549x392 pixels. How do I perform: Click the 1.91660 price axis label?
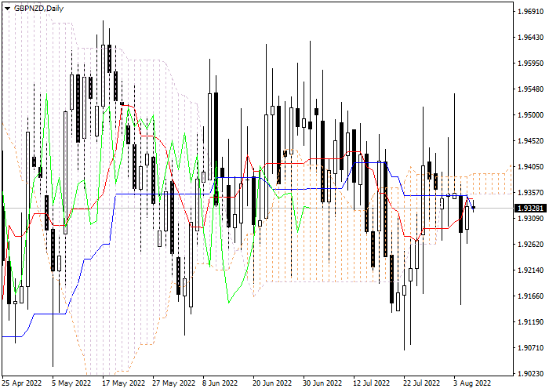529,296
